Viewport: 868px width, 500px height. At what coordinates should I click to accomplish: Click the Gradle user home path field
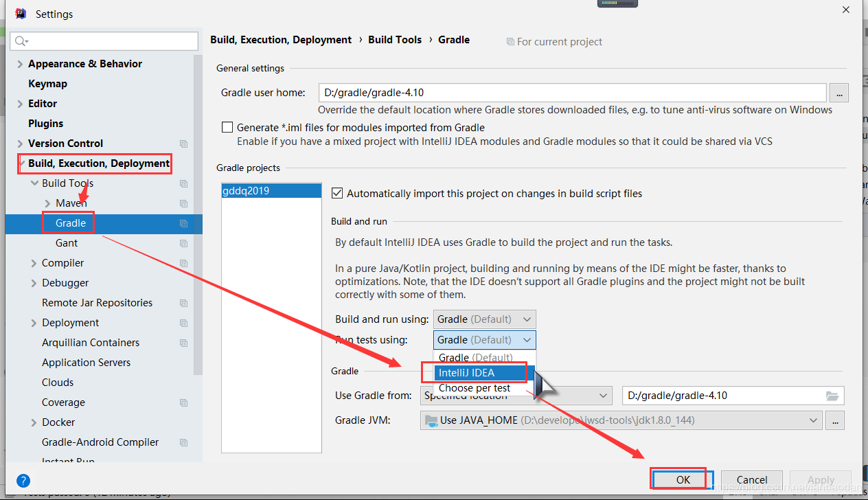click(572, 93)
